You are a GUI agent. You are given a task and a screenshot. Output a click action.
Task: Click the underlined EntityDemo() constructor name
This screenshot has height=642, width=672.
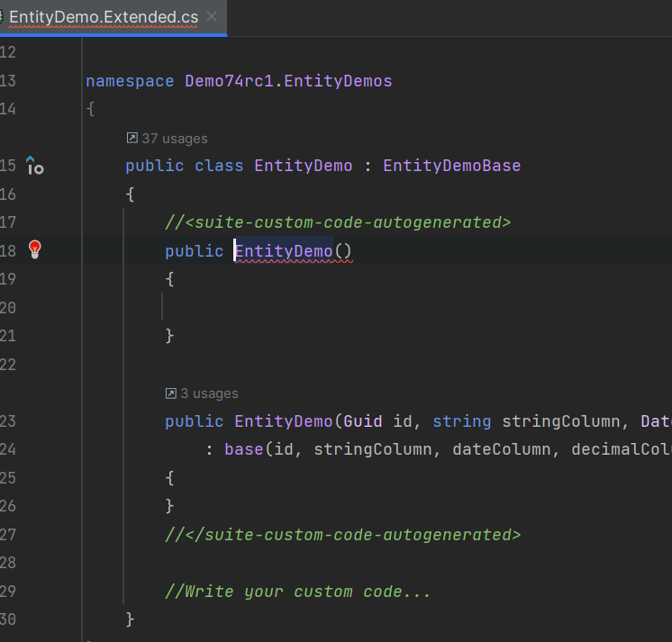284,251
